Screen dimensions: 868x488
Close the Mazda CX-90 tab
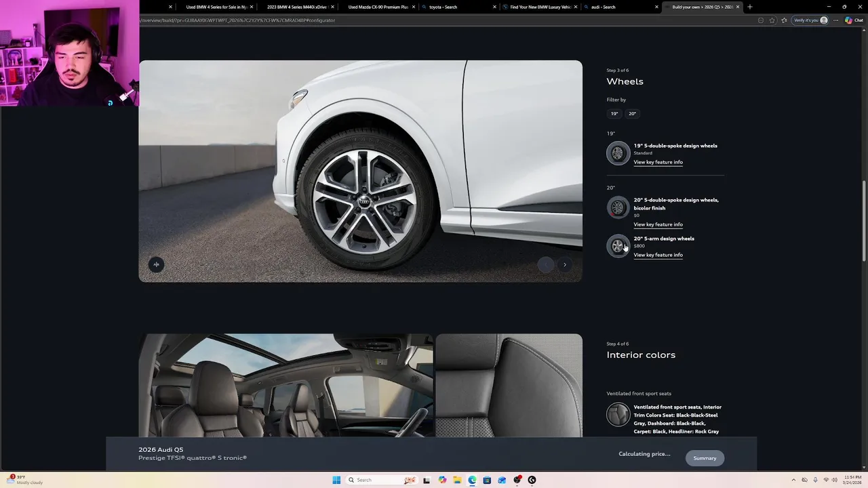413,7
